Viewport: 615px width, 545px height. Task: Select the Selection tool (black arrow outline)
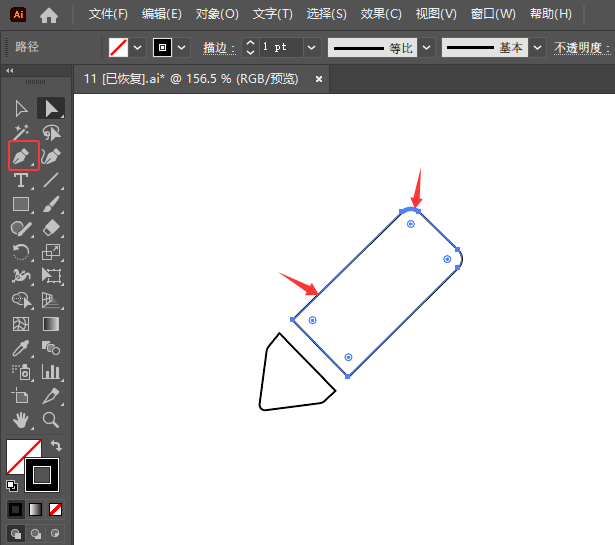pos(21,109)
